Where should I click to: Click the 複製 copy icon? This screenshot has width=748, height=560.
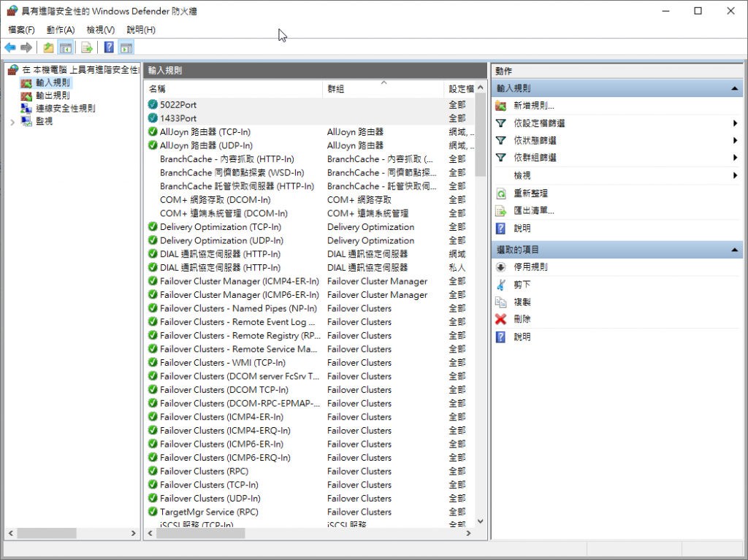[500, 302]
